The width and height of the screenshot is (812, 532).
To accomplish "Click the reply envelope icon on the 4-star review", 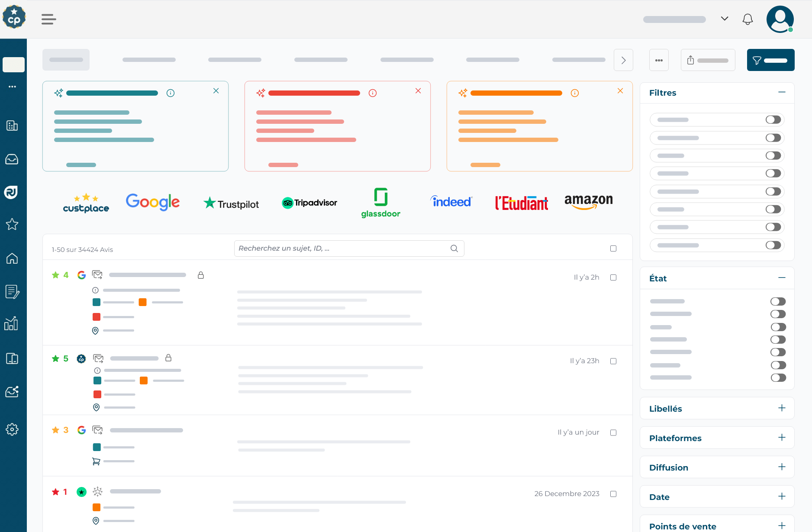I will (x=97, y=275).
